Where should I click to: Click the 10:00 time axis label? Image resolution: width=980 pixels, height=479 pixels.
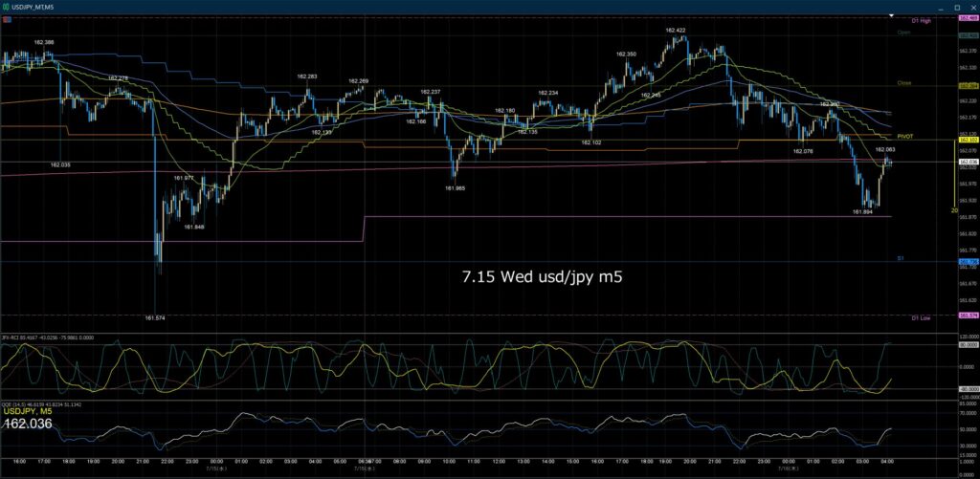click(x=449, y=463)
